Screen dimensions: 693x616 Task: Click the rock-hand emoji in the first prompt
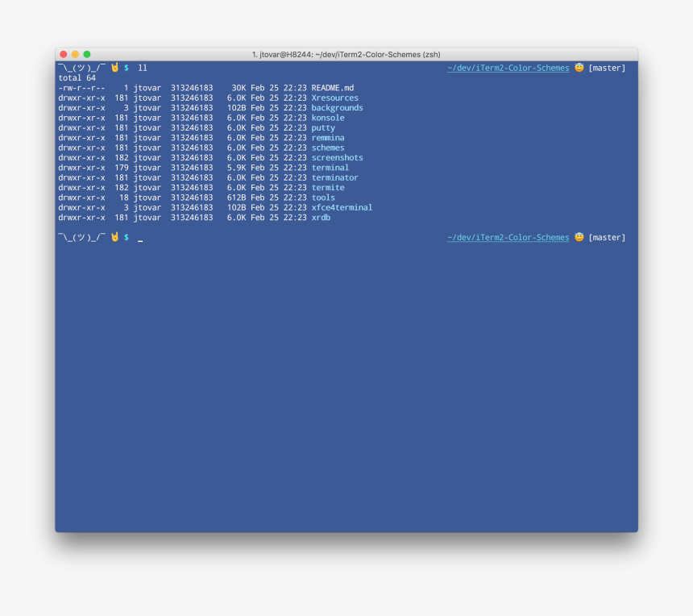(x=114, y=68)
